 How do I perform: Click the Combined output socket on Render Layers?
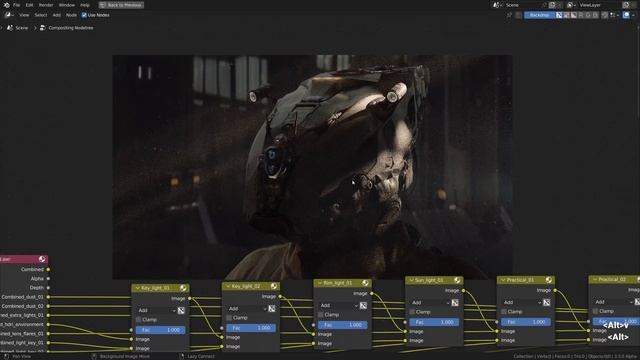(48, 269)
